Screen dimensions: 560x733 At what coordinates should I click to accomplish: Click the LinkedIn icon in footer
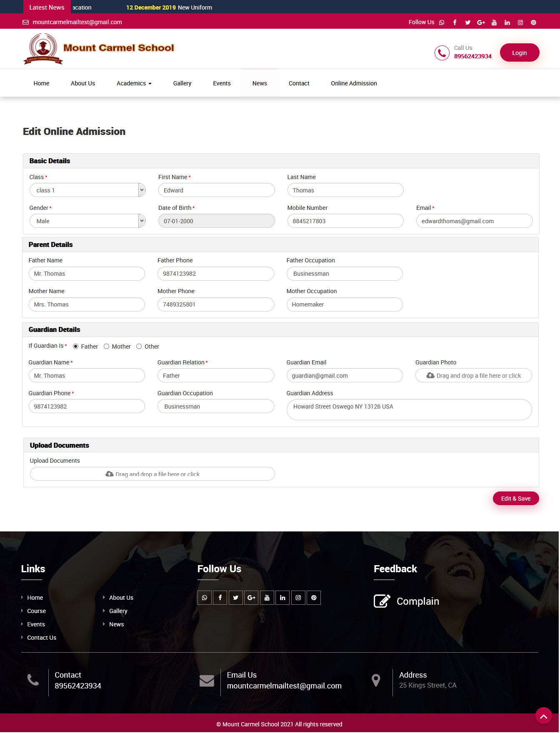pyautogui.click(x=282, y=598)
